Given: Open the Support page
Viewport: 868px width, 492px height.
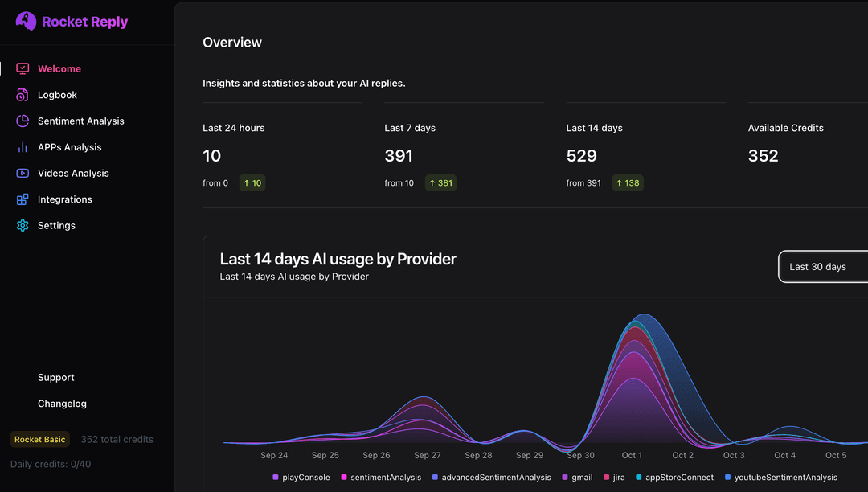Looking at the screenshot, I should coord(55,377).
